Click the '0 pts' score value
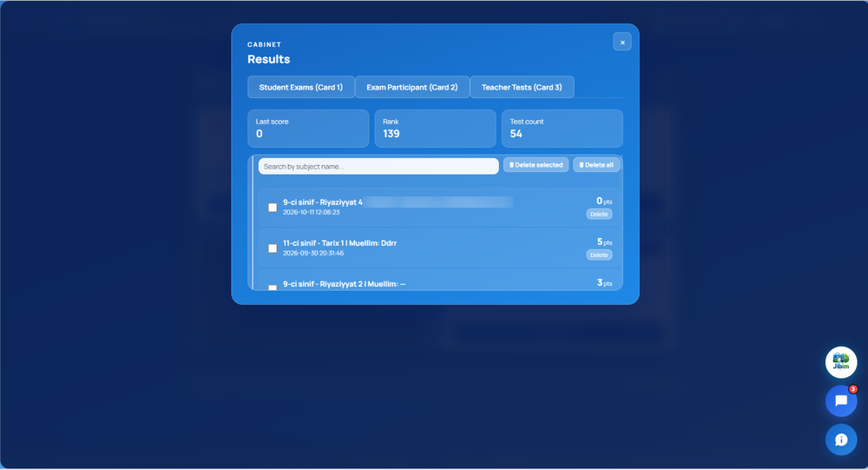 [604, 201]
